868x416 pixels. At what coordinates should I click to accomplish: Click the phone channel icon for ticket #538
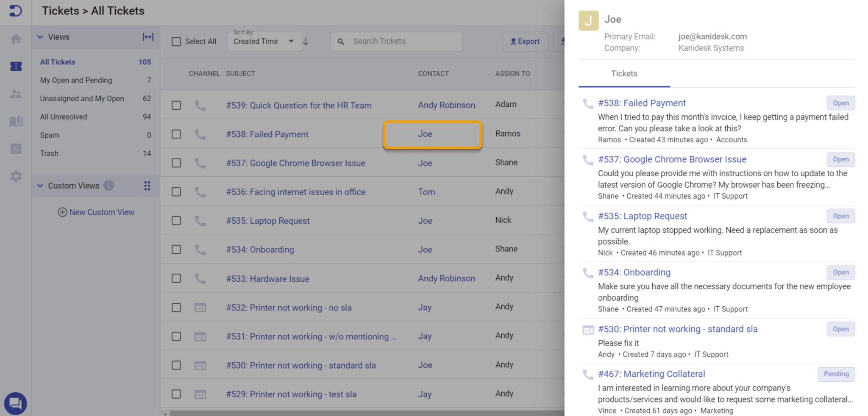[x=200, y=134]
